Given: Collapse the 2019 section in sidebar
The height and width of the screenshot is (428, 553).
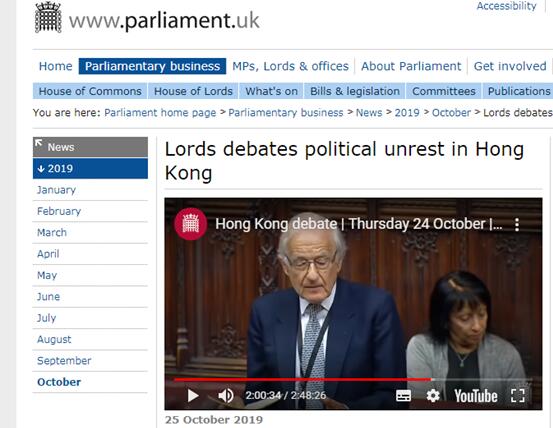Looking at the screenshot, I should [90, 169].
